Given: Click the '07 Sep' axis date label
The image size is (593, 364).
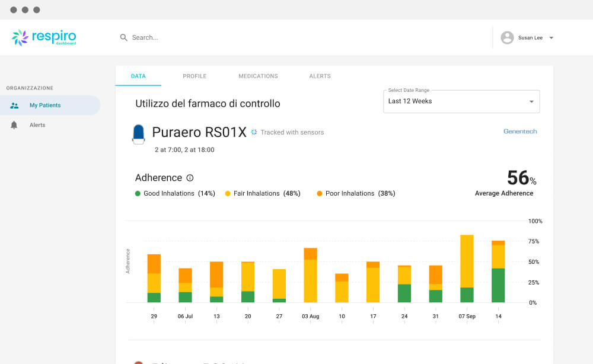Looking at the screenshot, I should click(467, 317).
